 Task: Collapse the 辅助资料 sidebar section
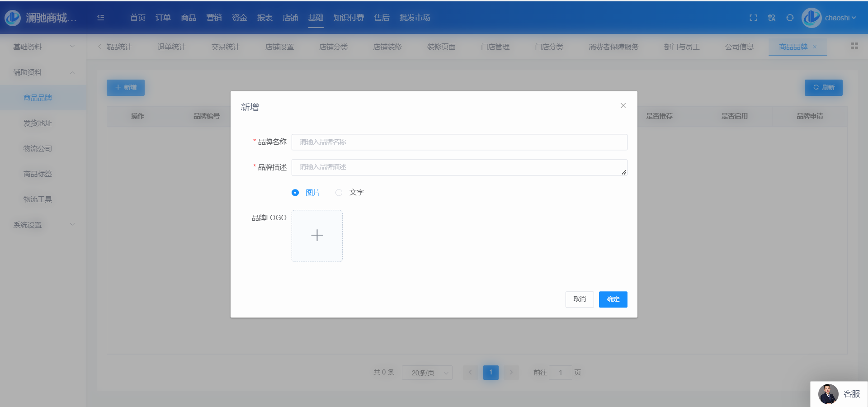point(43,72)
